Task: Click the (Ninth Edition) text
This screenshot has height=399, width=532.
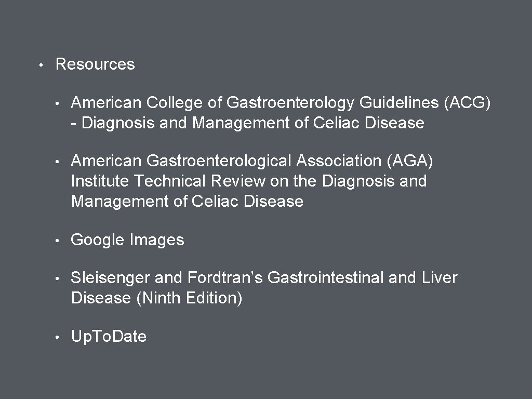Action: 189,298
